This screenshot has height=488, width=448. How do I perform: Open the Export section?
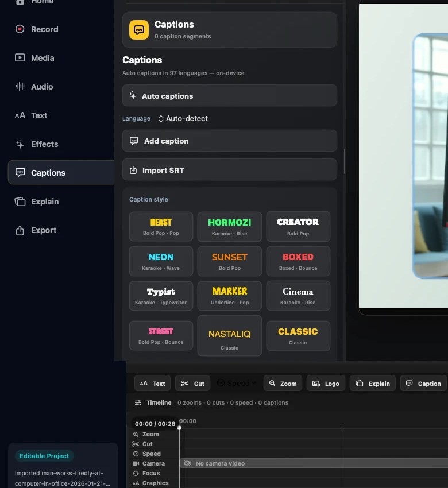pos(61,230)
